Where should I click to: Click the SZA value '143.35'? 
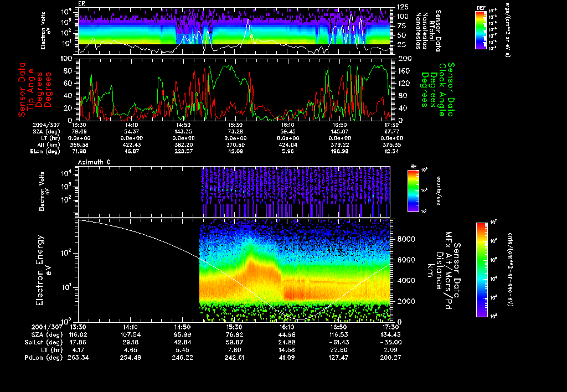(x=183, y=132)
